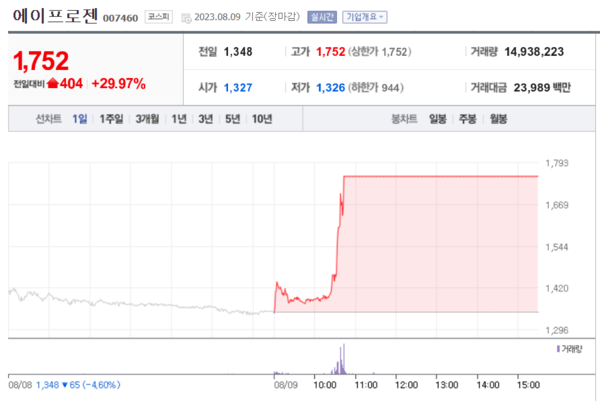600x401 pixels.
Task: Open the 주봉 weekly candle chart
Action: point(468,119)
